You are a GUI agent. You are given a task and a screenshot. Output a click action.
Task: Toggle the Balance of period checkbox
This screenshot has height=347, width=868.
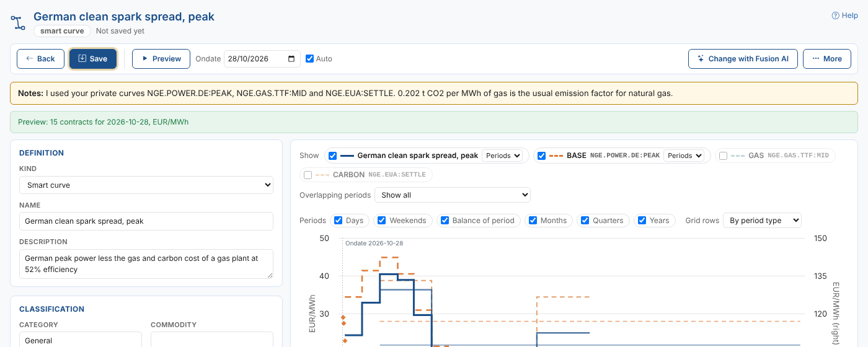445,221
